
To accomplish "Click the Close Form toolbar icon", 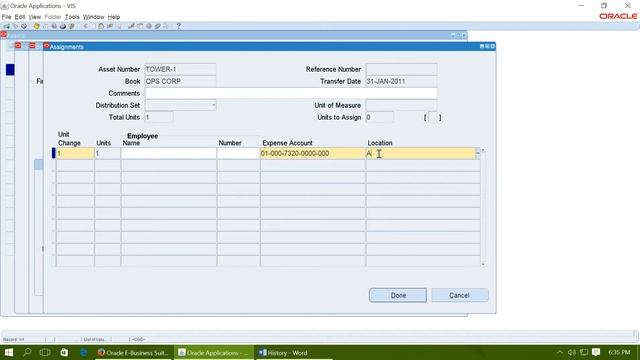I will click(x=71, y=26).
